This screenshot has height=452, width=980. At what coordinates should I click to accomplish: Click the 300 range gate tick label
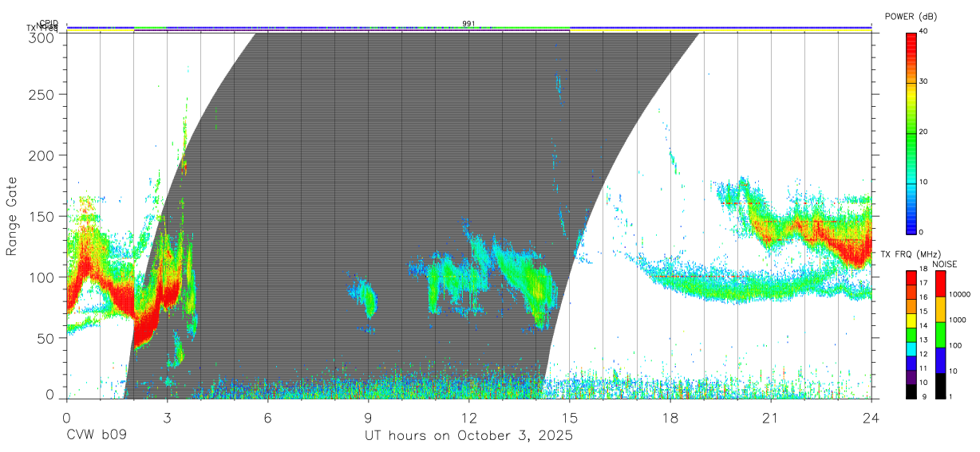[x=43, y=37]
